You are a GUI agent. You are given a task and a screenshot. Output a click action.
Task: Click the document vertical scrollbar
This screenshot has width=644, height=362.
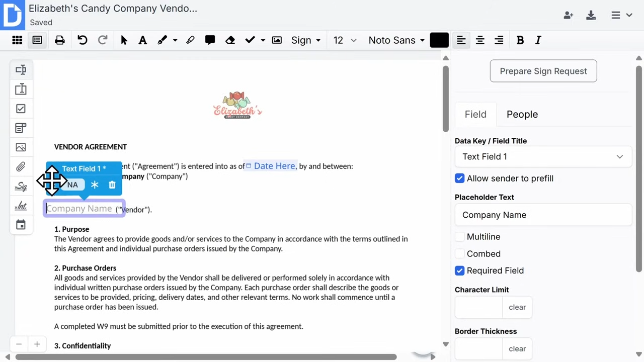pos(446,99)
